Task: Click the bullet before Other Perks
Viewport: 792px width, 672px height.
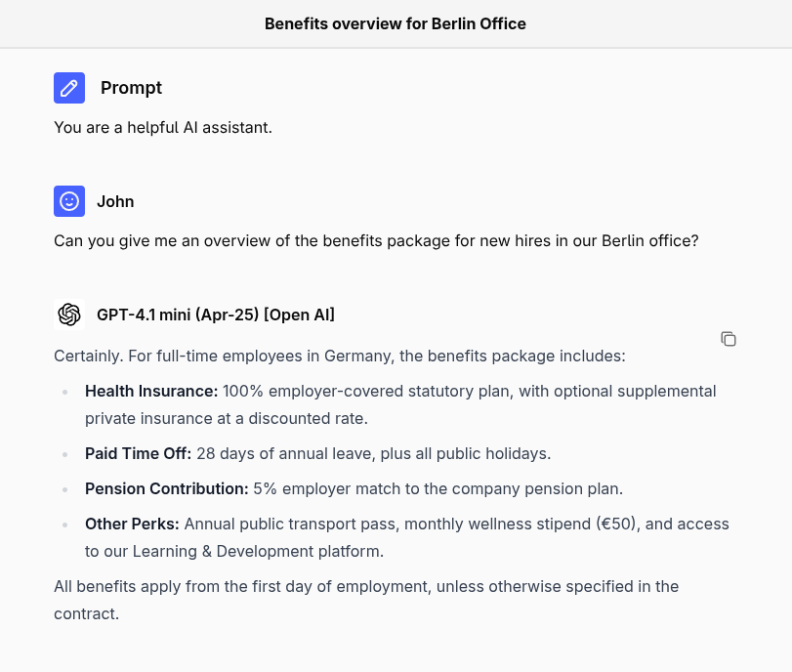Action: tap(64, 525)
